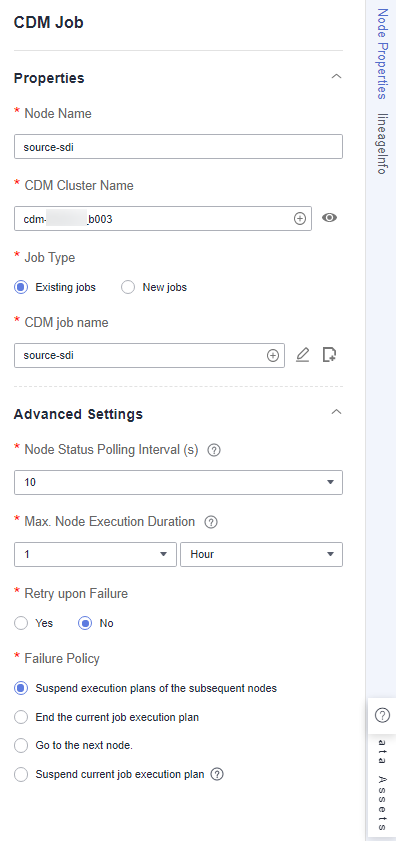Click the Node Name input field

tap(178, 146)
